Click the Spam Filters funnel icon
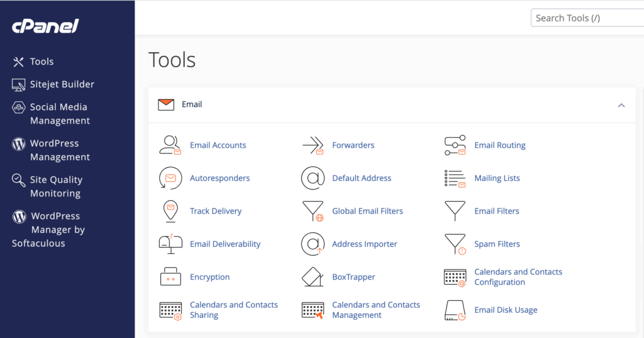 455,244
